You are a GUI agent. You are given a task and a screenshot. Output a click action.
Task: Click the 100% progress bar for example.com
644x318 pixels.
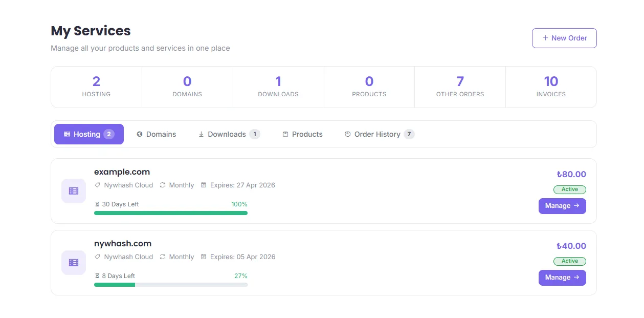(x=170, y=213)
